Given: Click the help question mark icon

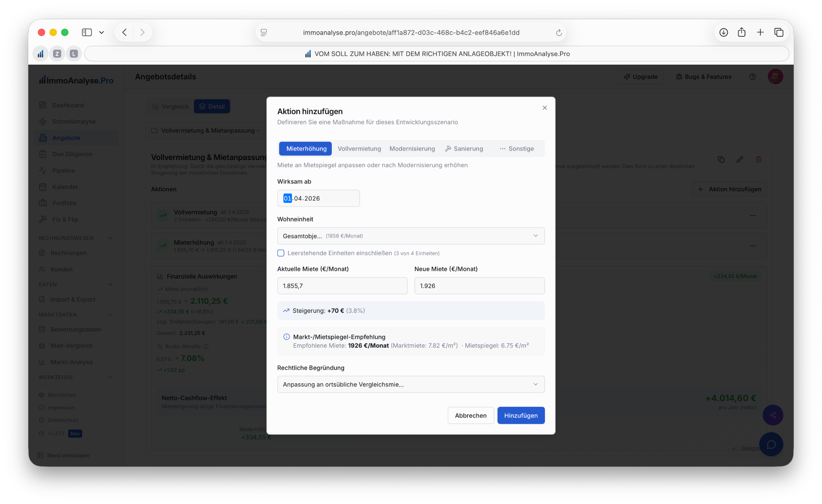Looking at the screenshot, I should (752, 77).
